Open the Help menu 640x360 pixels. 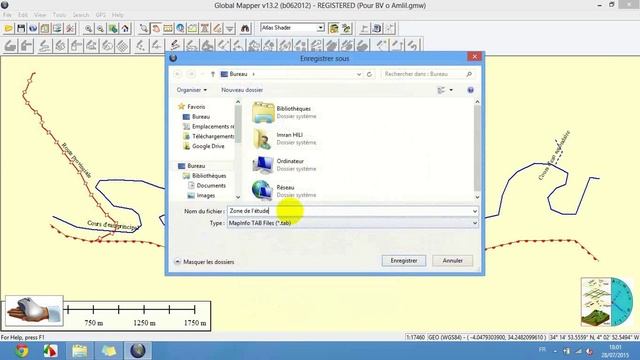[118, 15]
